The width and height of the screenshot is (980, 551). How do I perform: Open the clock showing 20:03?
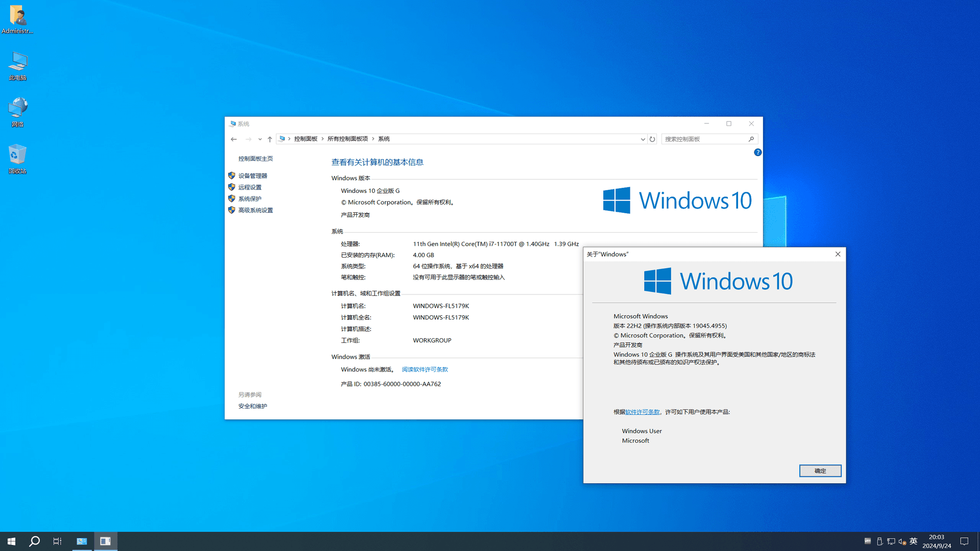937,541
